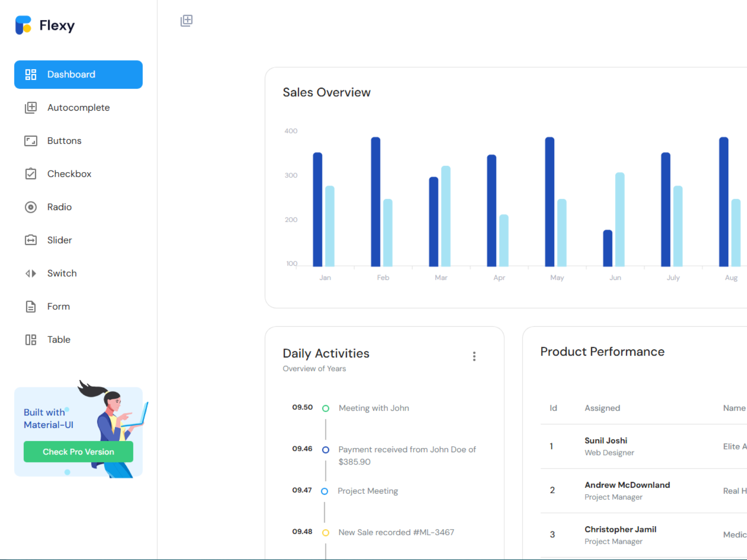
Task: Open the Table sidebar label
Action: pyautogui.click(x=59, y=340)
